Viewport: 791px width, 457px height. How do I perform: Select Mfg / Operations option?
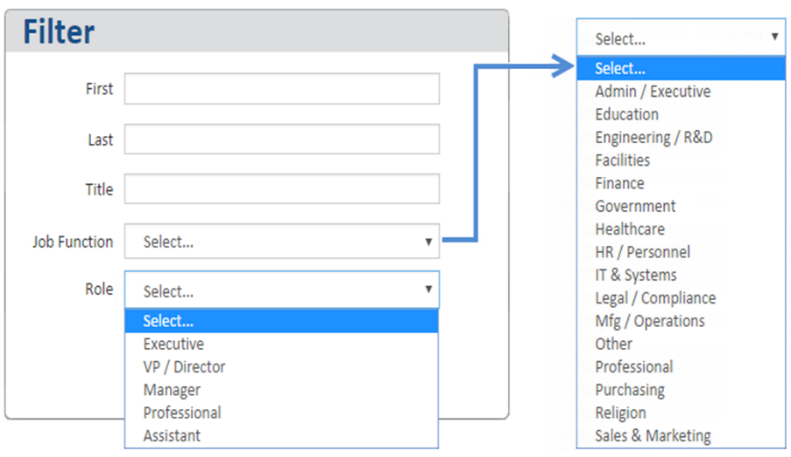tap(681, 321)
